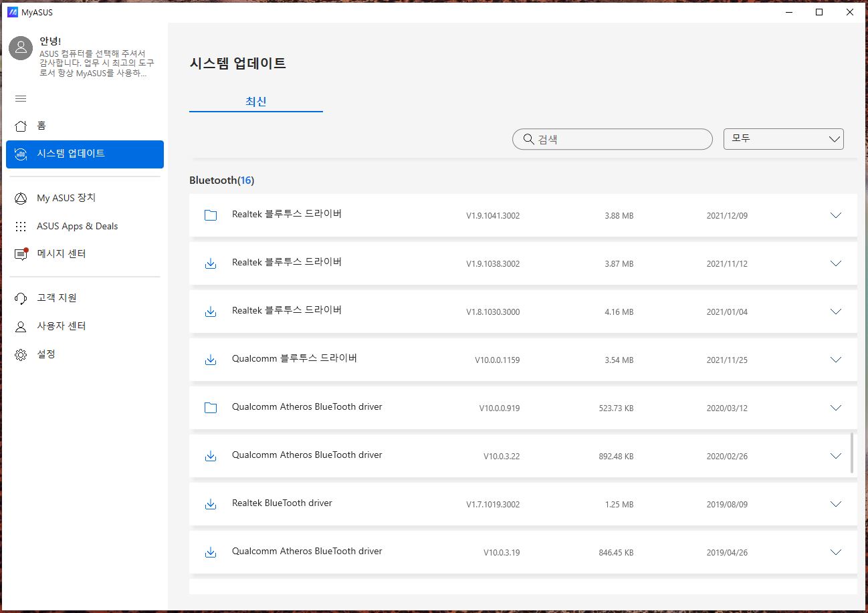Download Qualcomm Atheros driver V10.0.3.19

click(x=211, y=552)
